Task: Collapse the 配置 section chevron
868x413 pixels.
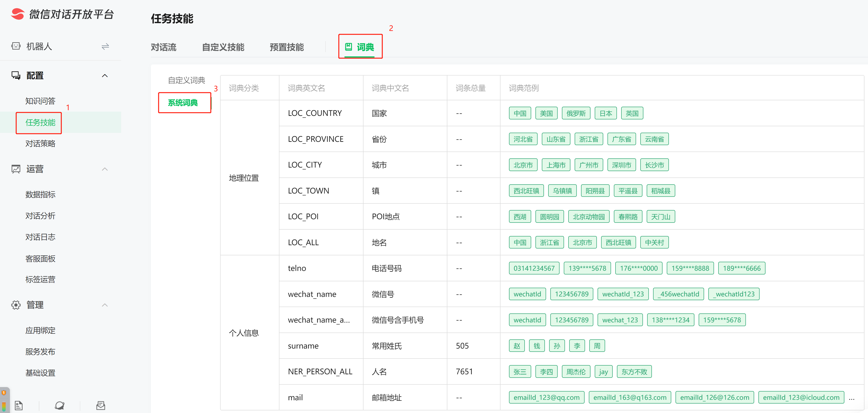Action: (x=105, y=75)
